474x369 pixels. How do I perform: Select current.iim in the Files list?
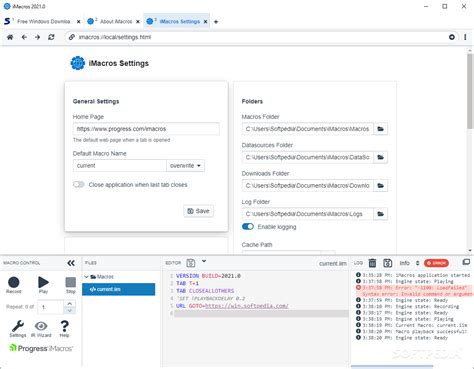tap(118, 289)
